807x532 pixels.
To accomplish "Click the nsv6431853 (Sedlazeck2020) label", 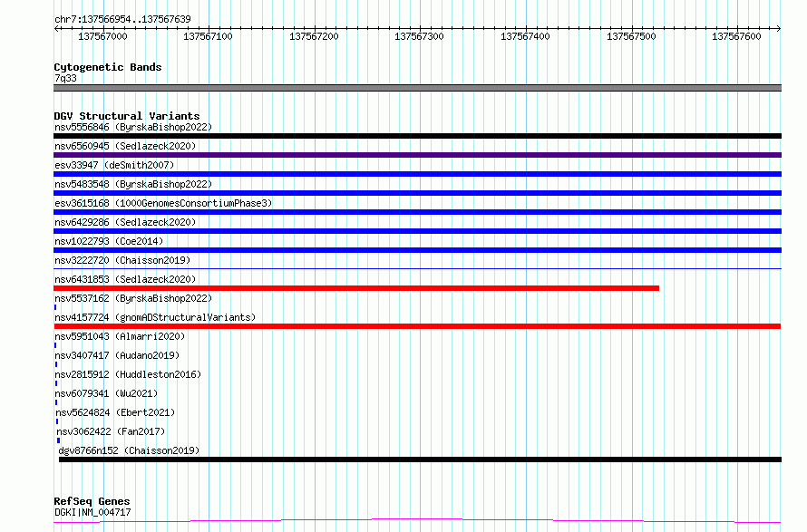I will pyautogui.click(x=125, y=279).
